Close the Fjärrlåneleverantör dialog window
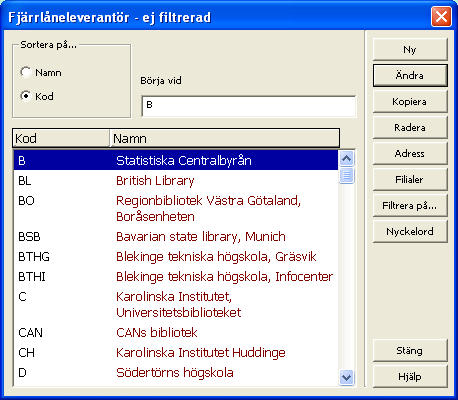This screenshot has width=458, height=400. coord(441,16)
